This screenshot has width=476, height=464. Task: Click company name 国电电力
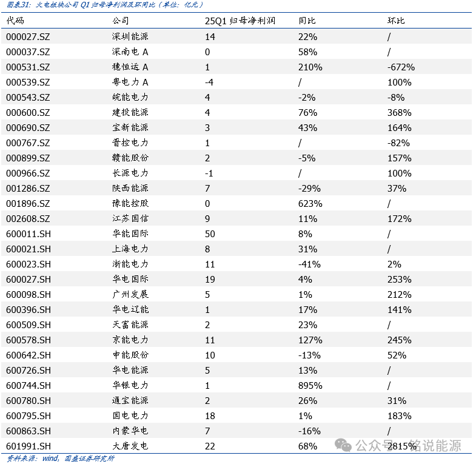pos(130,416)
